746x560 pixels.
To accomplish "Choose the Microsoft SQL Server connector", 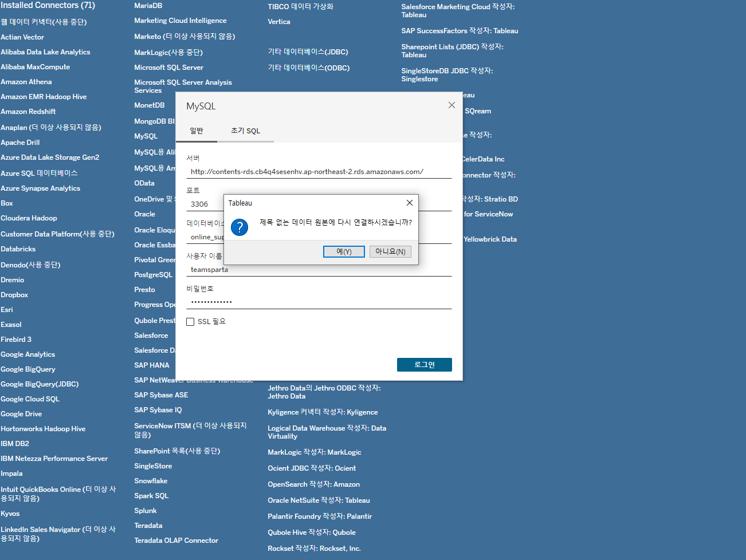I will pos(169,68).
